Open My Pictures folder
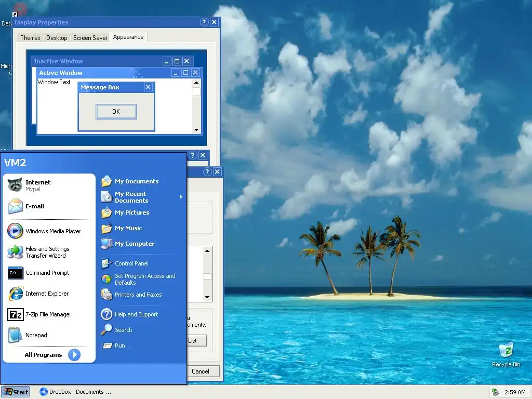The width and height of the screenshot is (532, 399). click(x=142, y=212)
